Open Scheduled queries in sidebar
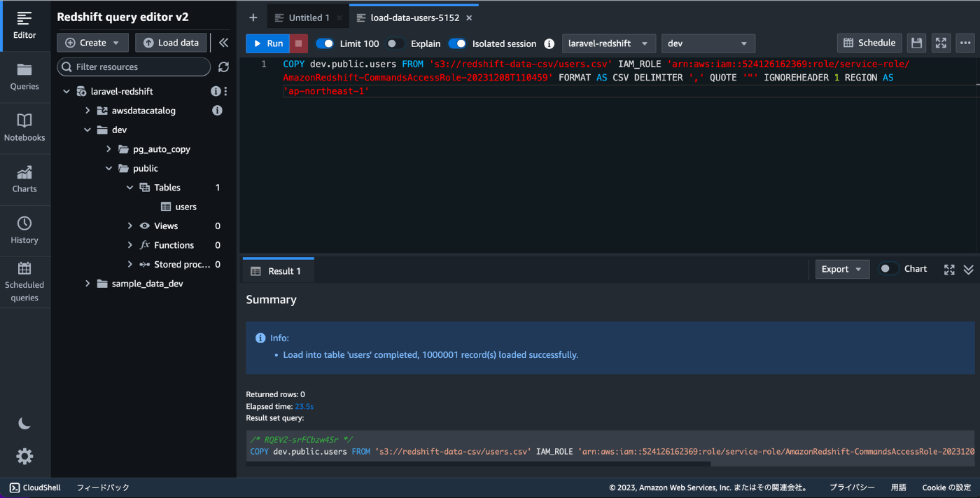The image size is (980, 498). point(24,282)
